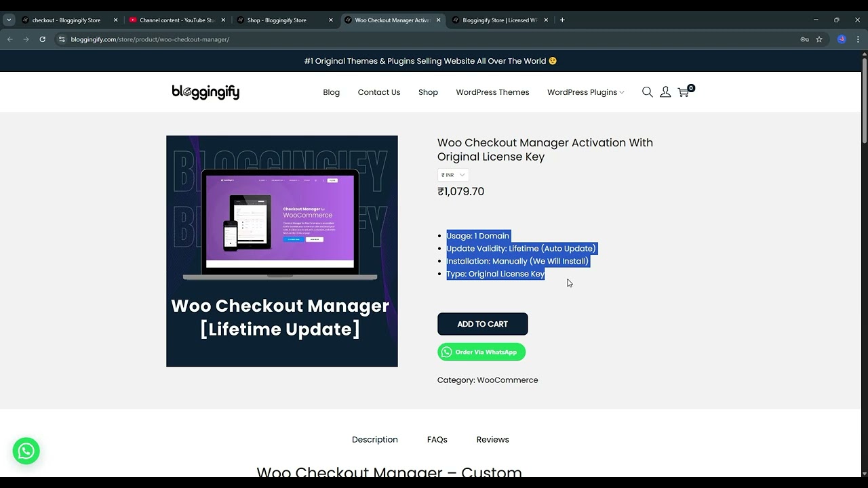Open Chrome's three-dot menu
Image resolution: width=868 pixels, height=488 pixels.
[858, 39]
